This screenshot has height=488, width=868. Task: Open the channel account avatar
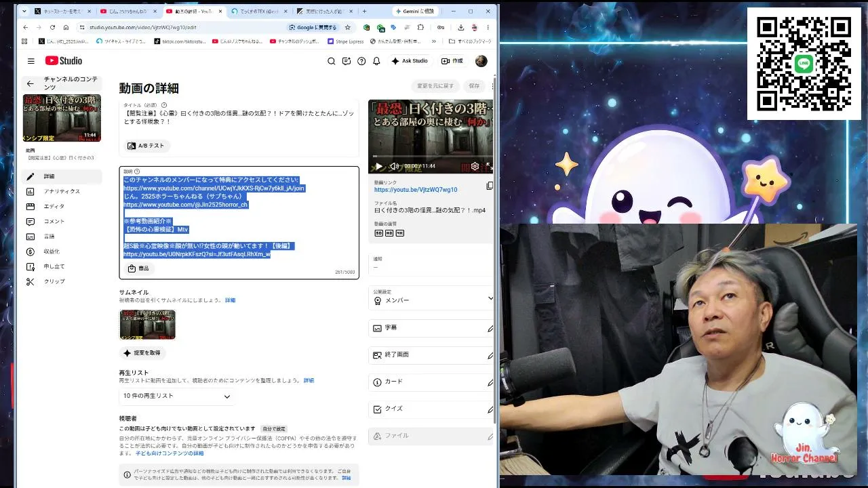pyautogui.click(x=481, y=61)
